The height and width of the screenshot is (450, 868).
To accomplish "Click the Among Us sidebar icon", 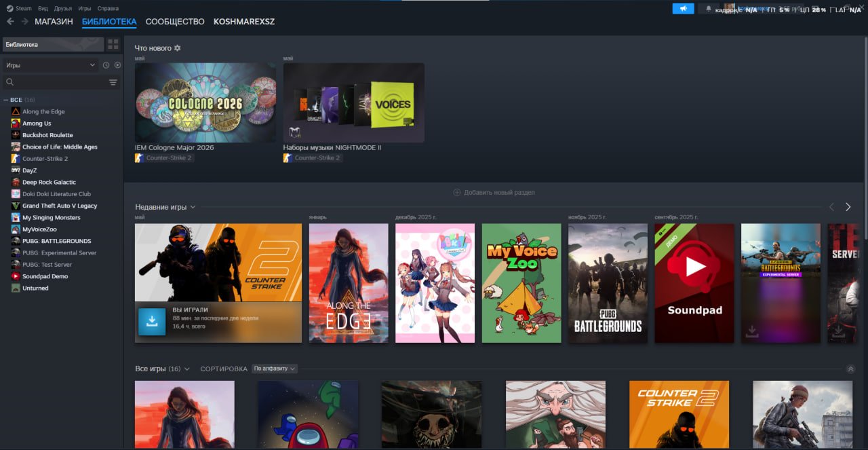I will 16,124.
